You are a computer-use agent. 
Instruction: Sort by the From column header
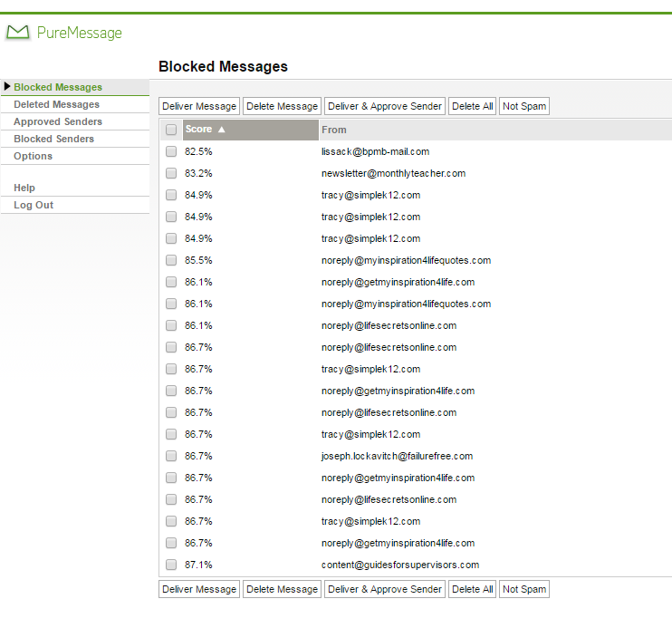point(334,130)
